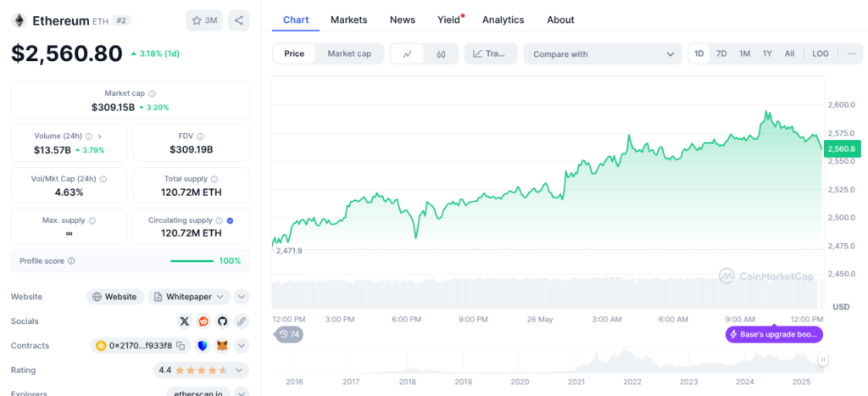Viewport: 868px width, 396px height.
Task: Open the Yield tab
Action: (x=449, y=20)
